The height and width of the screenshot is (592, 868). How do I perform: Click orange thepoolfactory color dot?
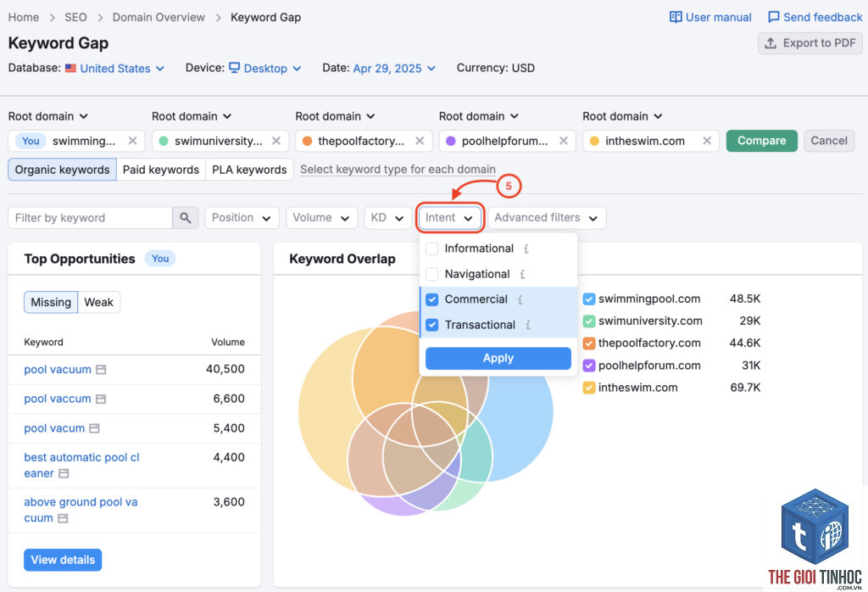307,141
